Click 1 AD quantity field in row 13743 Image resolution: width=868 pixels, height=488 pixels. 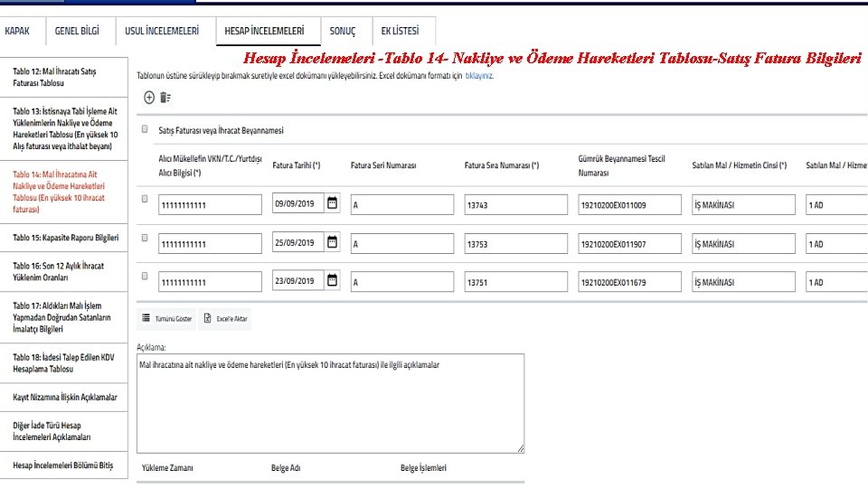(x=837, y=205)
